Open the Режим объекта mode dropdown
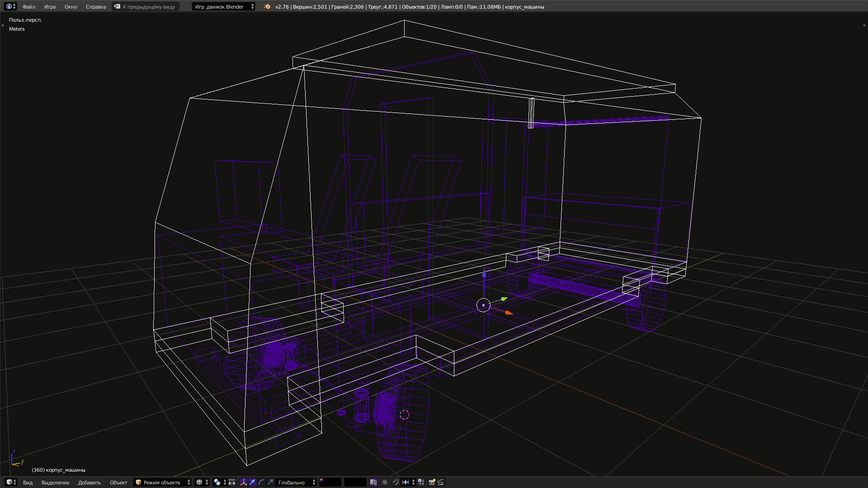This screenshot has width=868, height=488. pyautogui.click(x=162, y=482)
